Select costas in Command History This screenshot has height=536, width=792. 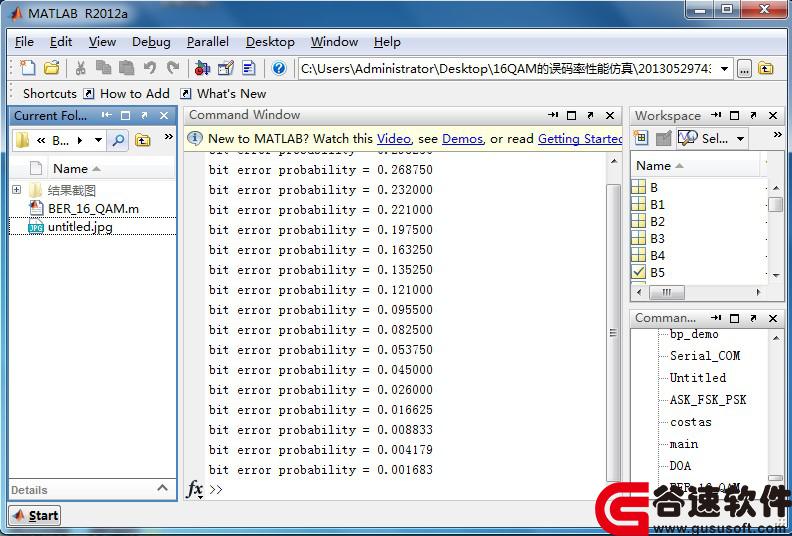pyautogui.click(x=690, y=422)
